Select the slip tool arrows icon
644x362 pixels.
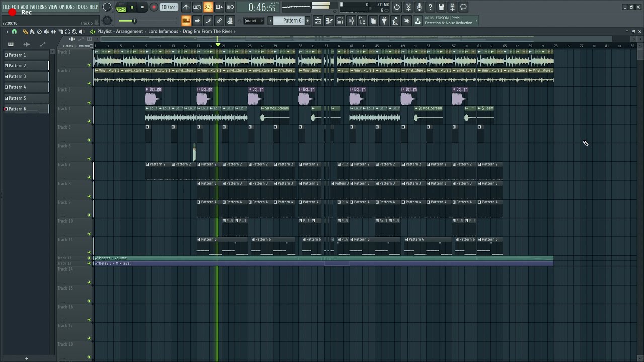(53, 32)
